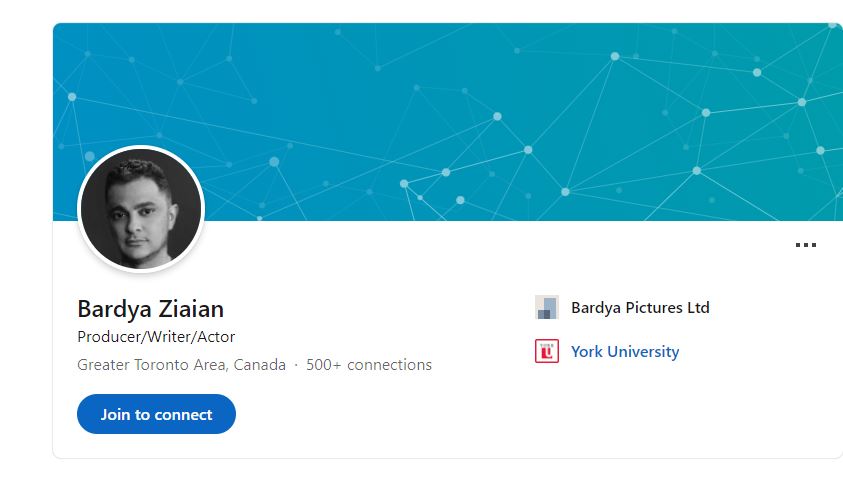Select the Bardya Pictures Ltd company name
The height and width of the screenshot is (478, 843).
[640, 308]
